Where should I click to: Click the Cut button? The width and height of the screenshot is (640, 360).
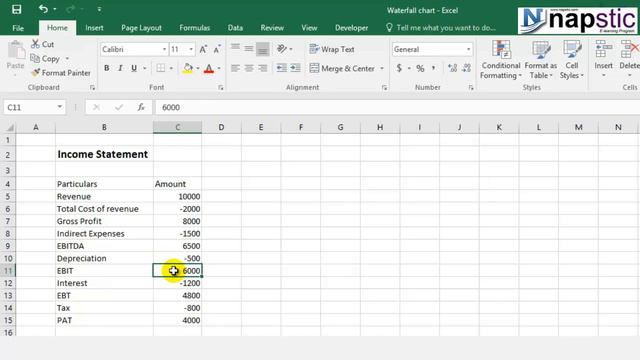pyautogui.click(x=43, y=44)
